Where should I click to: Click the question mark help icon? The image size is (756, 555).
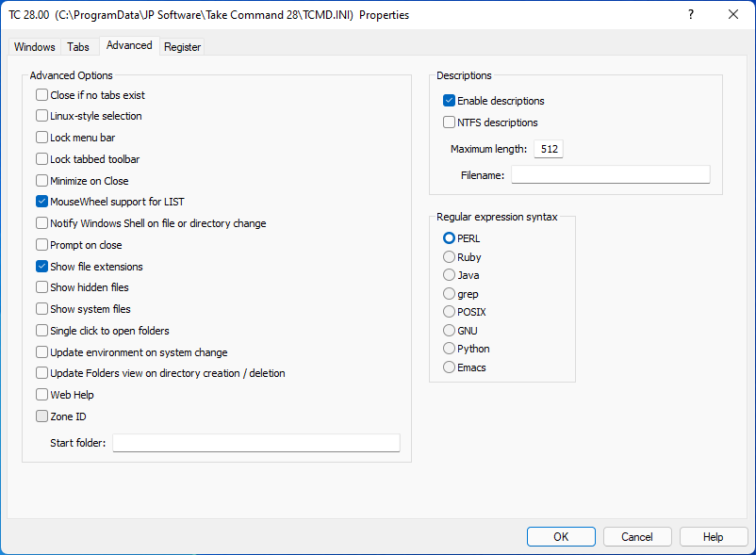tap(691, 14)
